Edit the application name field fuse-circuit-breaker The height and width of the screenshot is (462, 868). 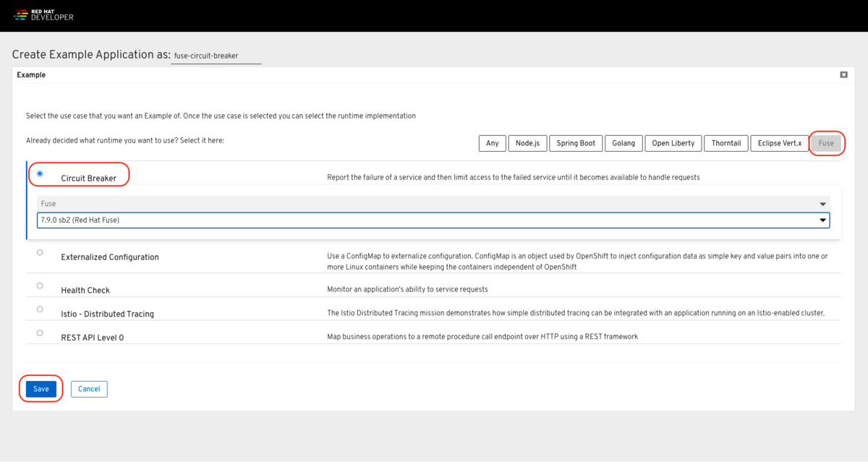click(216, 56)
